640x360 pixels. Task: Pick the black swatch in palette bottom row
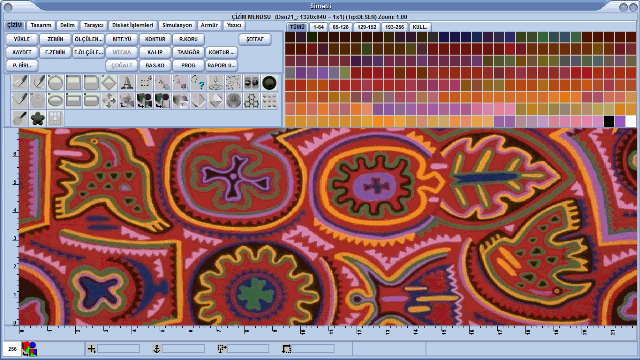pyautogui.click(x=609, y=121)
